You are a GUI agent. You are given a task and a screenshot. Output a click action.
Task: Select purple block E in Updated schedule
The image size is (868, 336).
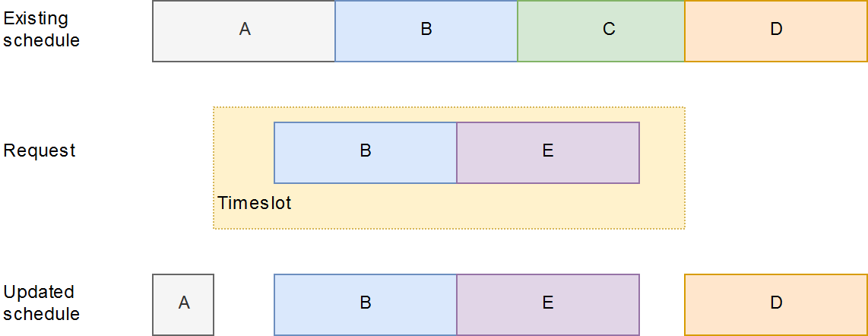pos(548,305)
